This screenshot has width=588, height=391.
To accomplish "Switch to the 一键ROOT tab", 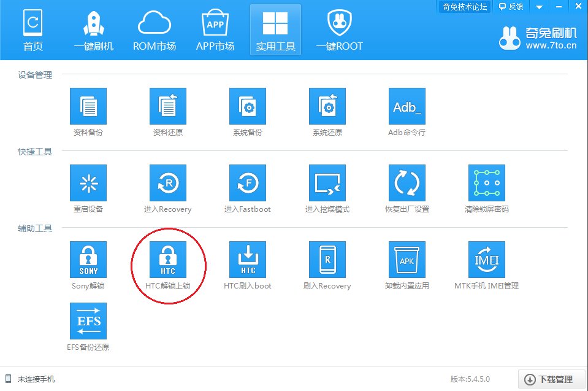I will (x=339, y=29).
